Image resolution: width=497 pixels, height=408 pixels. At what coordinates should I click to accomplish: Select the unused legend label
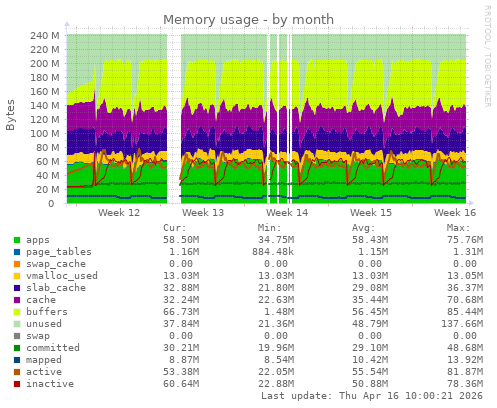point(44,324)
